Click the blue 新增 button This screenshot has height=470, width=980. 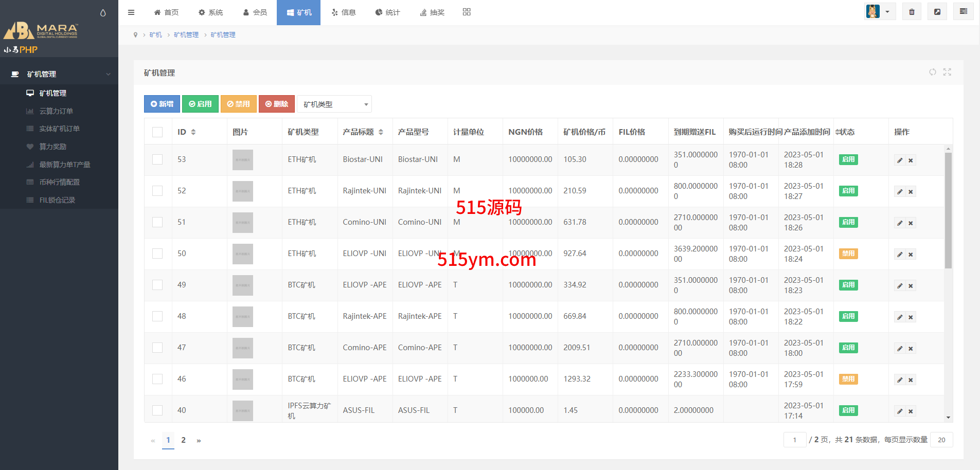[162, 104]
